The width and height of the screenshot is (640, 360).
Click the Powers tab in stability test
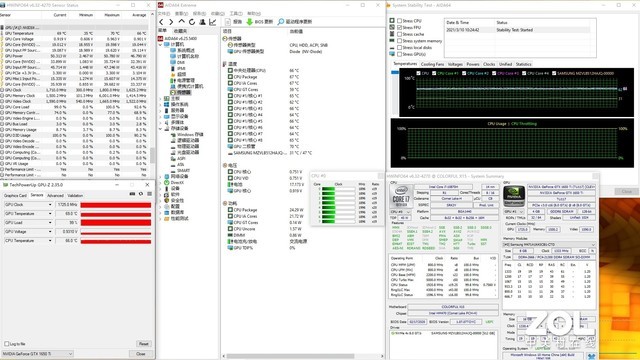[473, 64]
